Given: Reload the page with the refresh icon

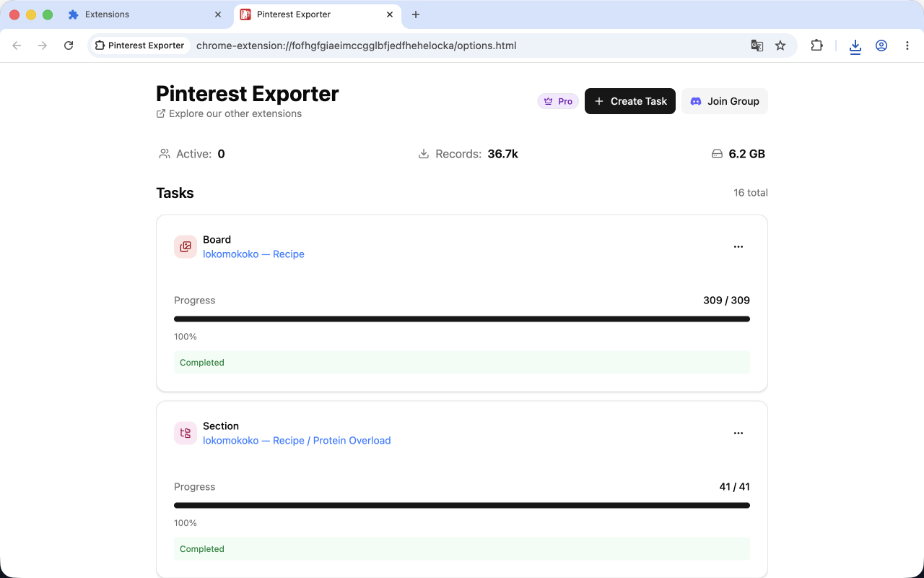Looking at the screenshot, I should [x=69, y=46].
